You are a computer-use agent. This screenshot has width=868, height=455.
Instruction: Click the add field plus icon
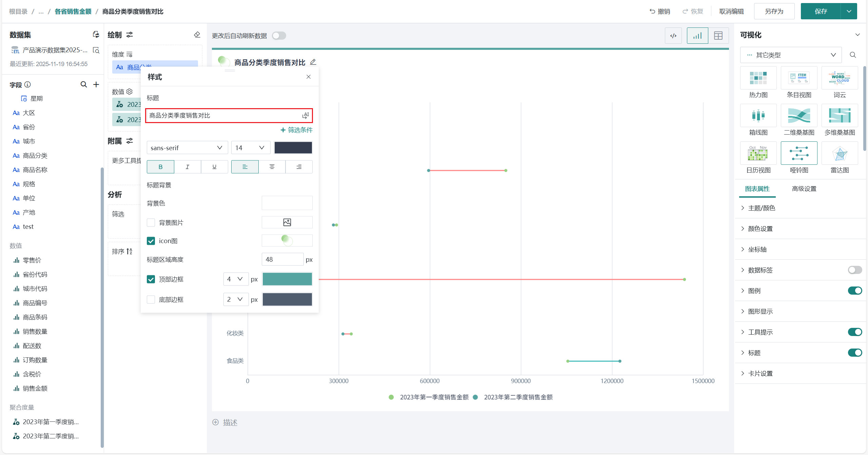point(96,84)
